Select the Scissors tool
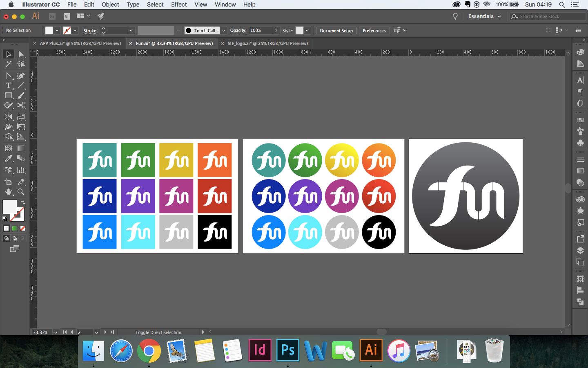This screenshot has height=368, width=588. click(x=21, y=105)
